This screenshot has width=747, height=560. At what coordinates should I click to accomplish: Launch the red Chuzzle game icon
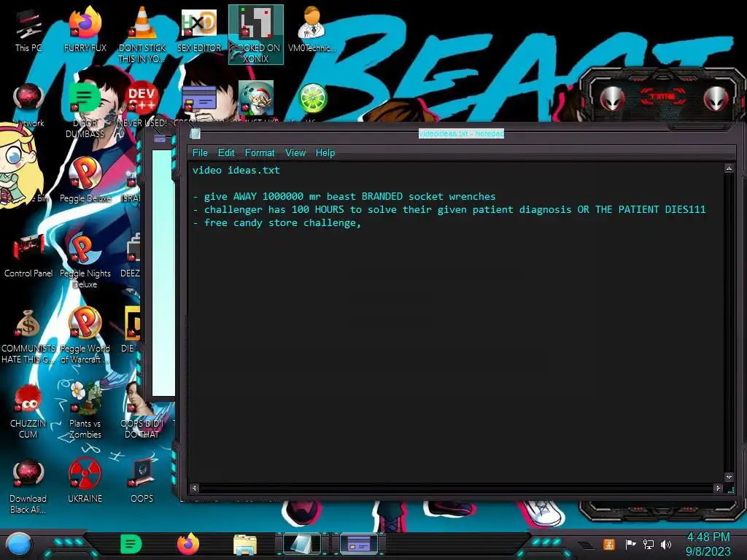pyautogui.click(x=28, y=411)
